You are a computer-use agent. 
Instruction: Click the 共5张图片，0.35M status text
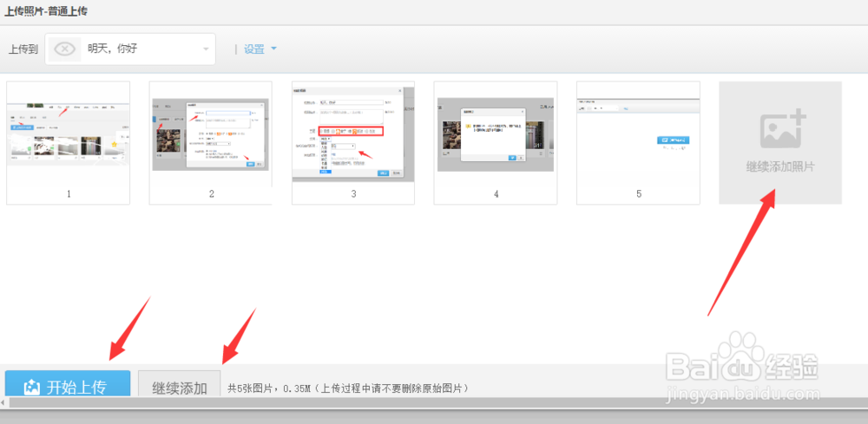[x=349, y=388]
